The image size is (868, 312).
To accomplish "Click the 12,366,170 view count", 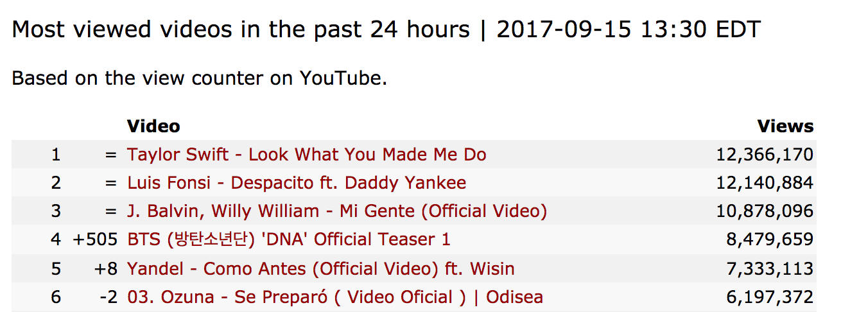I will click(x=765, y=155).
